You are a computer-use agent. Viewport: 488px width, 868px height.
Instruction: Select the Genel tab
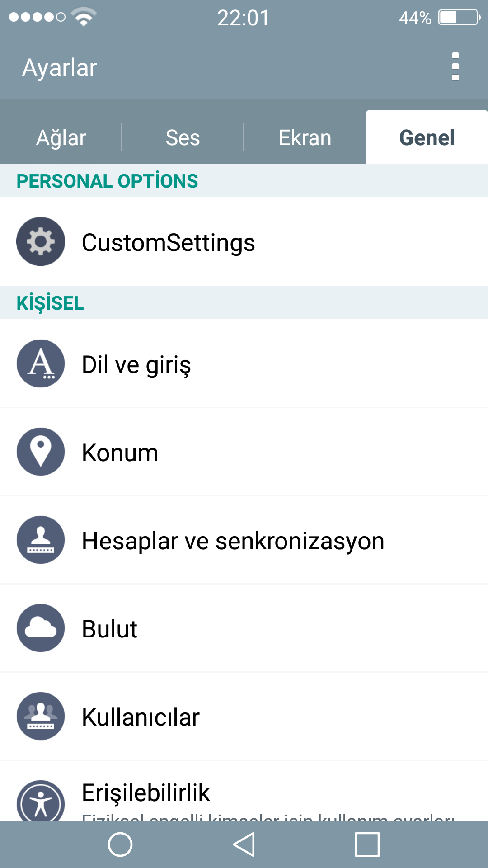pyautogui.click(x=427, y=137)
